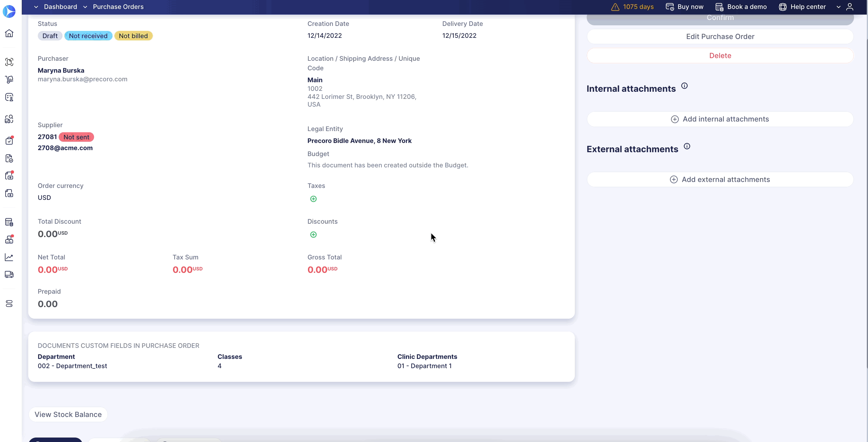Expand the Dashboard chevron in breadcrumb

[36, 7]
